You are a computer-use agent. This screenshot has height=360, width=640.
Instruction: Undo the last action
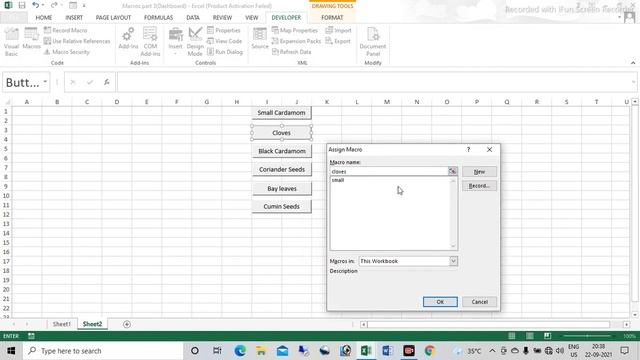click(36, 5)
